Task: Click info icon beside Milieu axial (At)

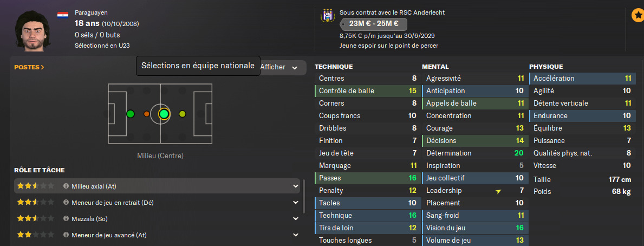Action: [66, 186]
